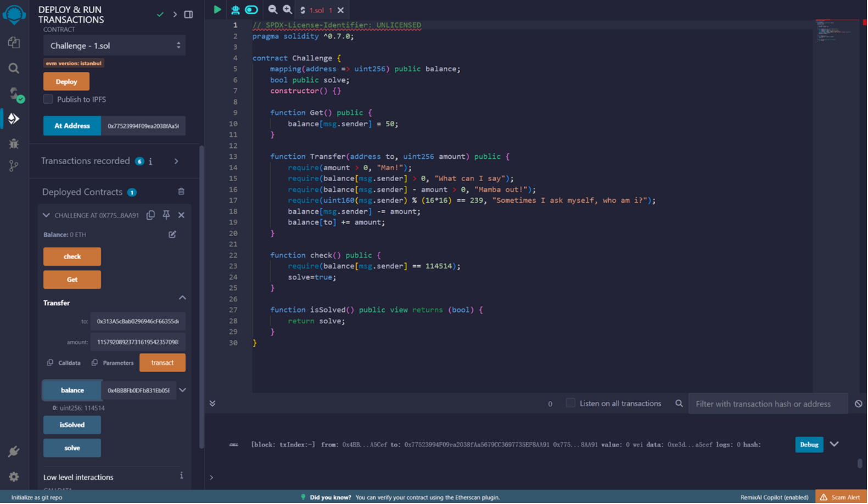
Task: Click the orange Deploy button
Action: pyautogui.click(x=66, y=82)
